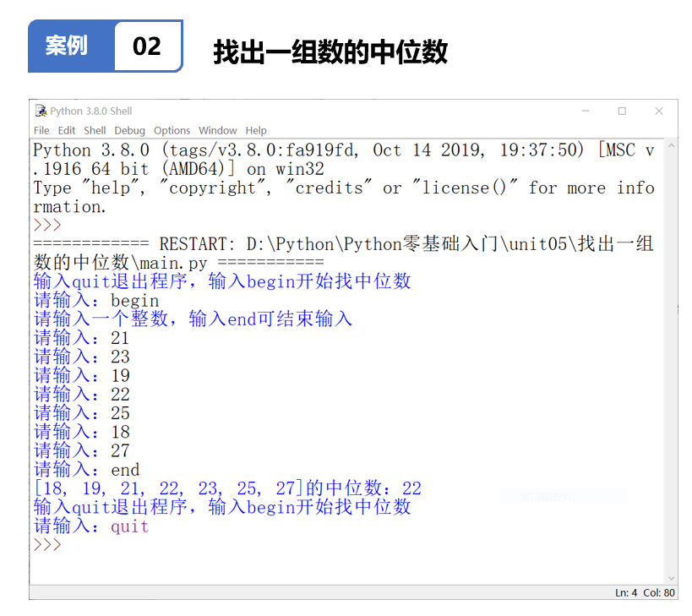Image resolution: width=692 pixels, height=616 pixels.
Task: Click the input line '请输入: end'
Action: (x=86, y=470)
